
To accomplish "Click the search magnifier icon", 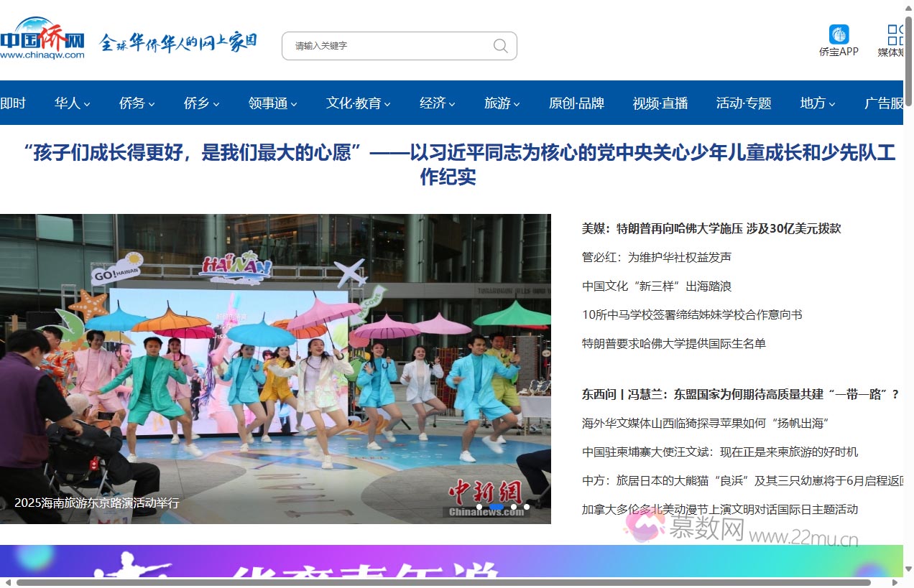I will (500, 46).
